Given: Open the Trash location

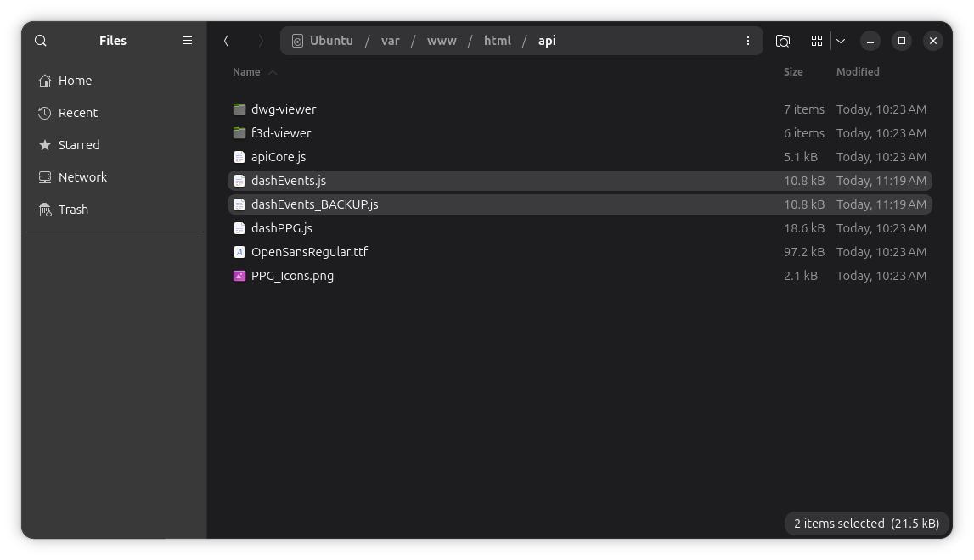Looking at the screenshot, I should (x=73, y=210).
